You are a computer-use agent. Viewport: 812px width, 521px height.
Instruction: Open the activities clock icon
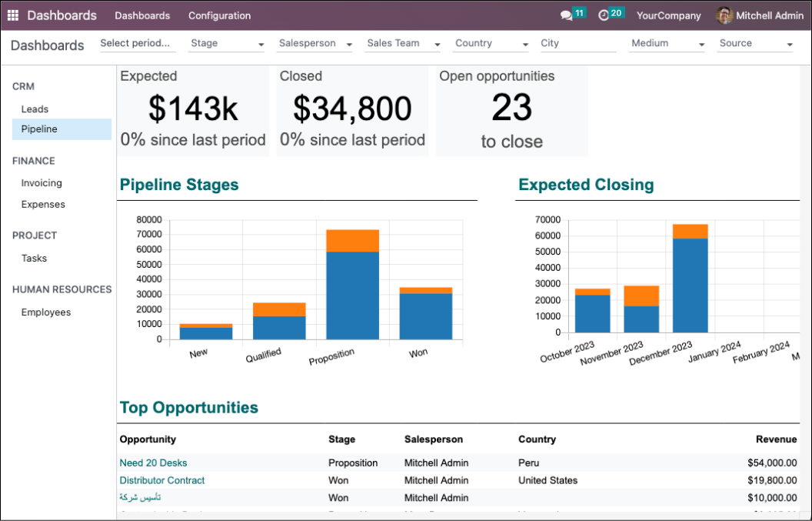point(604,15)
